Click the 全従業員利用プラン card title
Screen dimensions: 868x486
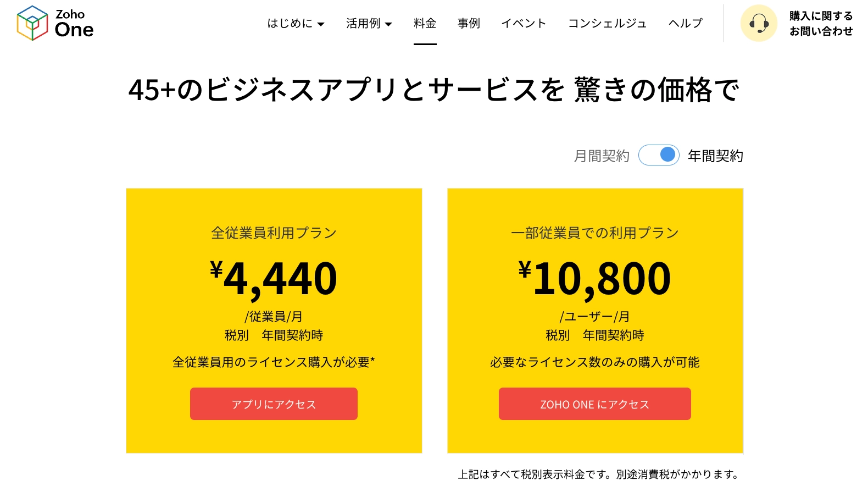pyautogui.click(x=274, y=233)
